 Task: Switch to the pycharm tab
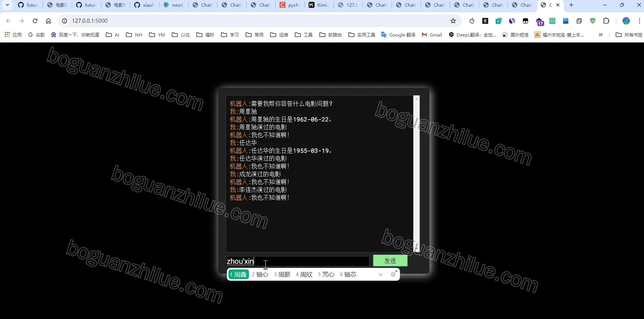[290, 5]
